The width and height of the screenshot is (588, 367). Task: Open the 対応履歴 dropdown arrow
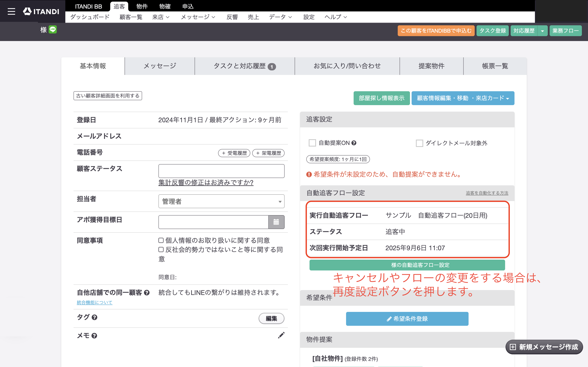pyautogui.click(x=542, y=31)
